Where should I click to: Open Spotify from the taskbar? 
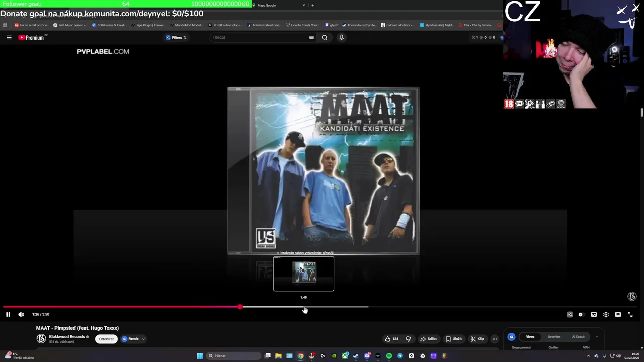point(389,356)
